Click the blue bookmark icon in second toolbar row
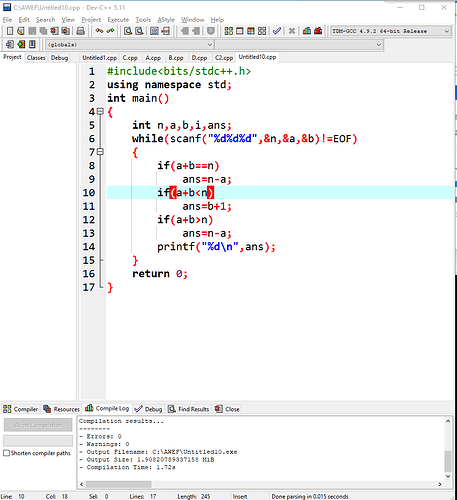The image size is (457, 500). [32, 44]
